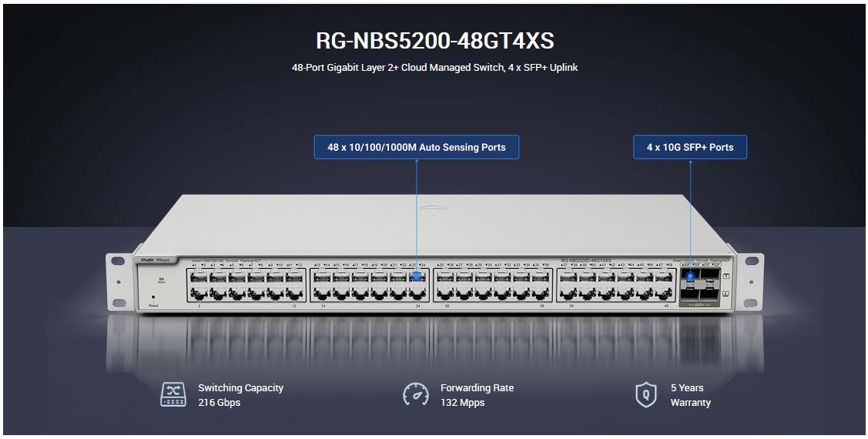Screen dimensions: 868x439
Task: Click the Switching Capacity 216 Gbps text
Action: [x=240, y=395]
